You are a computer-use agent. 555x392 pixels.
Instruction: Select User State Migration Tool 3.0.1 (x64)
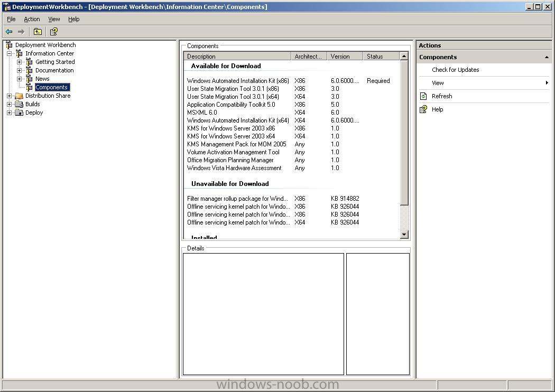[x=292, y=97]
